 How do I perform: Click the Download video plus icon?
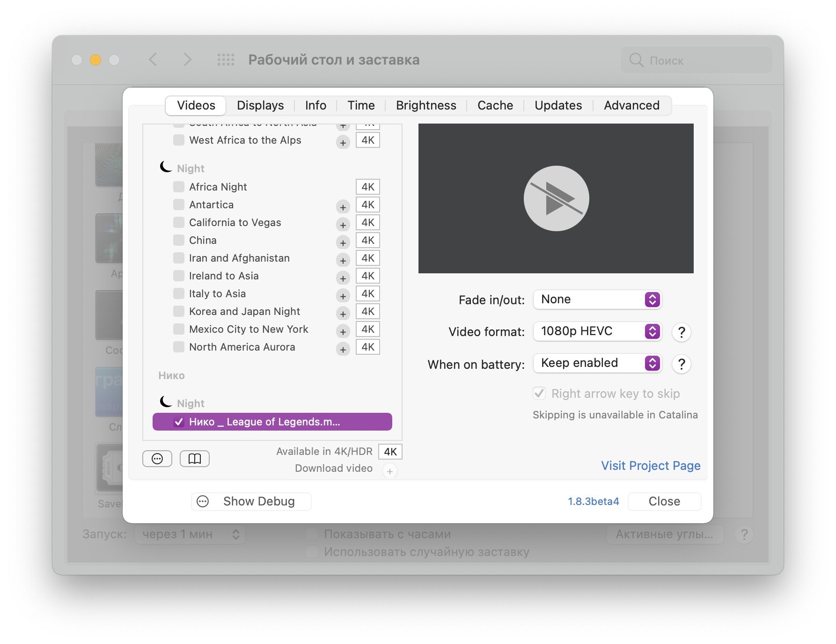[x=389, y=471]
